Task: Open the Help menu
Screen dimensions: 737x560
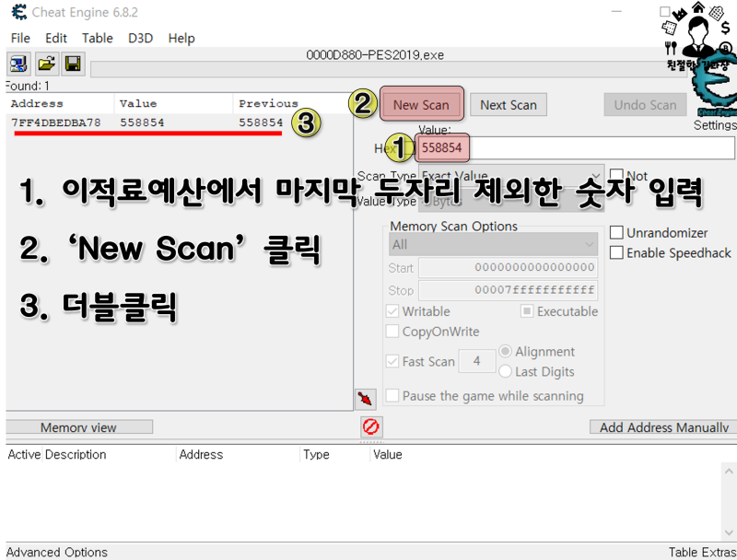Action: [181, 38]
